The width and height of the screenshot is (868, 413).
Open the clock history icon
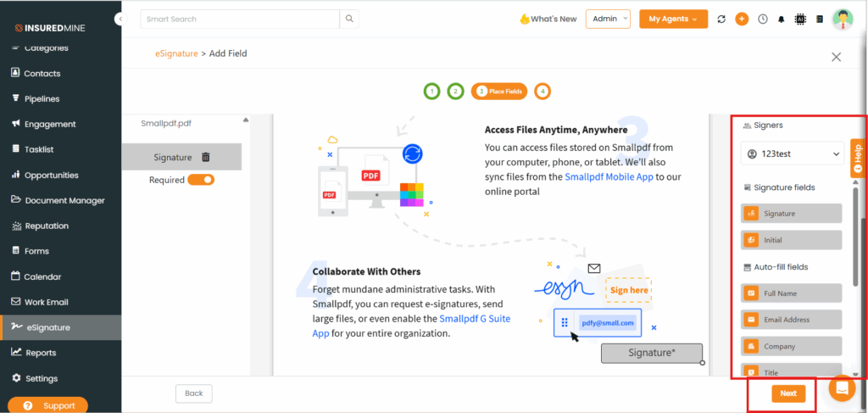(x=763, y=19)
